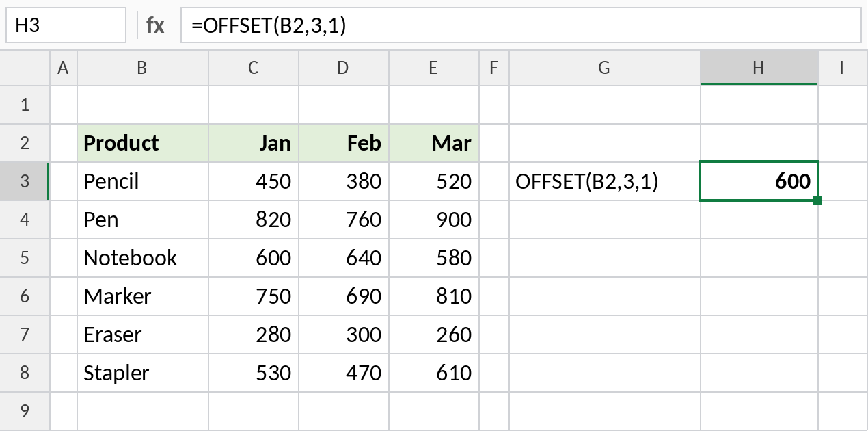Click Marker's Feb value 690
Screen dimensions: 868x431
click(x=344, y=296)
